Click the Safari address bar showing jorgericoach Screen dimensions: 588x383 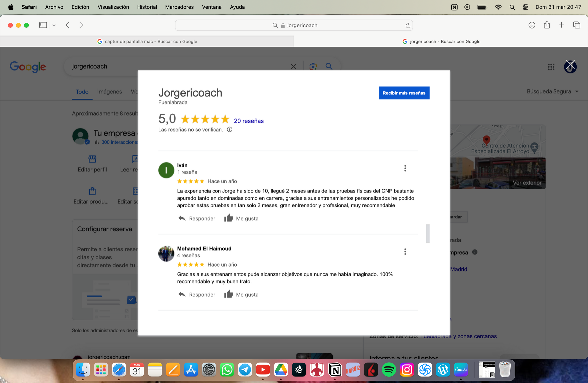(x=294, y=25)
